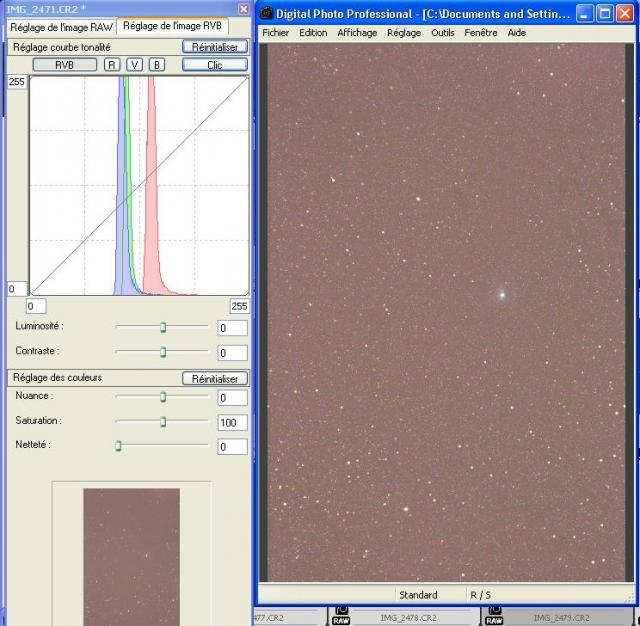Open the Aide menu
Image resolution: width=640 pixels, height=626 pixels.
point(517,33)
